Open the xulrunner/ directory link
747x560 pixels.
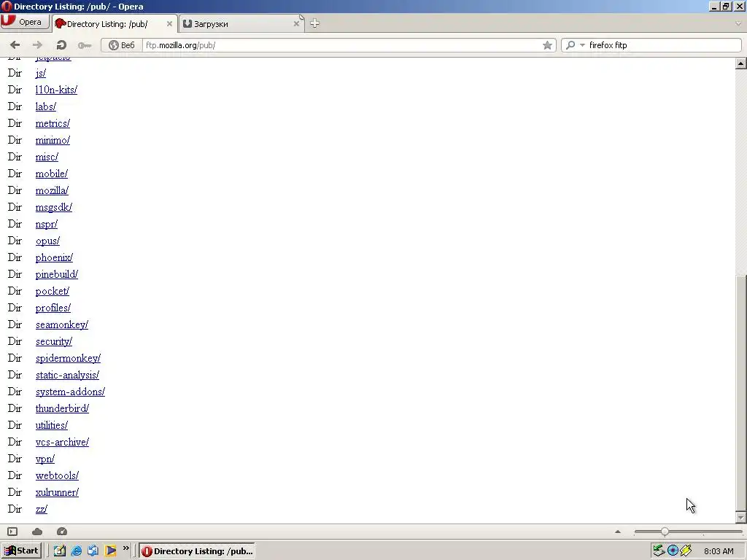point(57,492)
